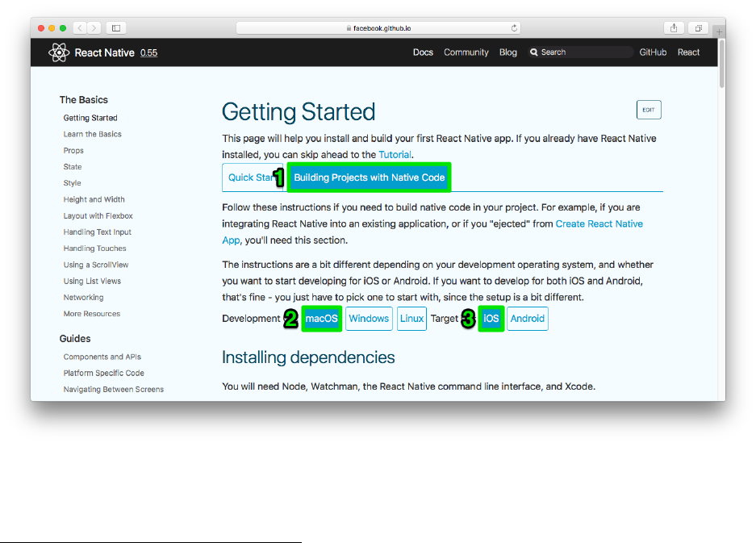Click the lock icon in address bar

pos(349,28)
